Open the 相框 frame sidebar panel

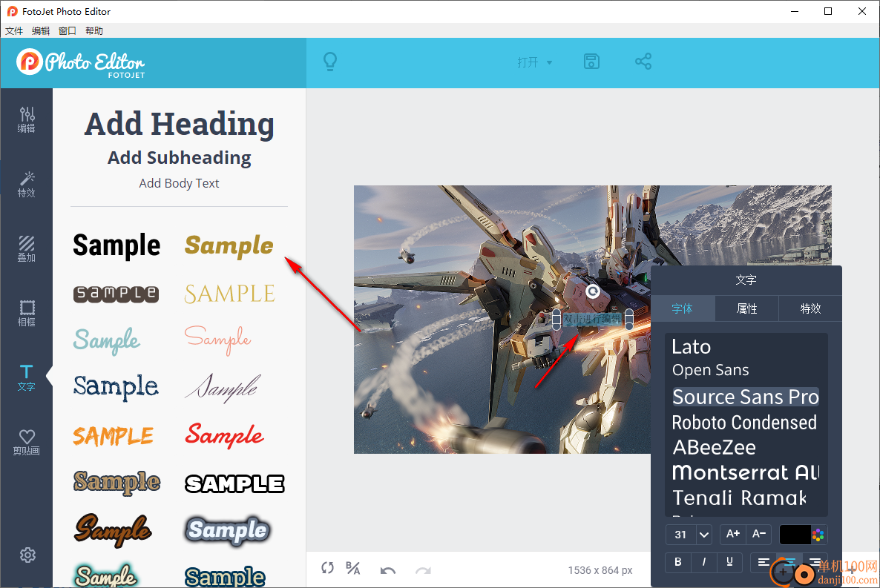click(x=27, y=313)
